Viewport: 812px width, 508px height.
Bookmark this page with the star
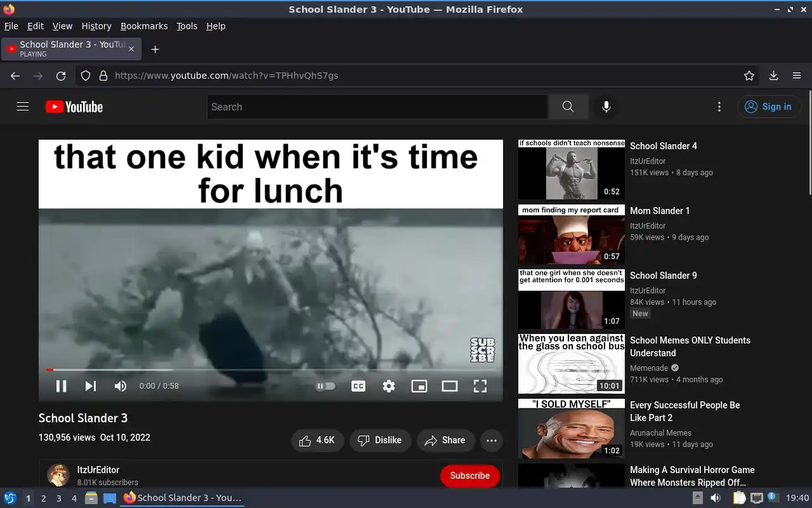point(749,76)
